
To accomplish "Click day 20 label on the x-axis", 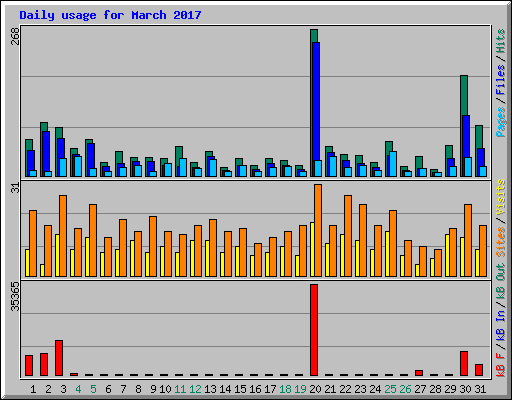I will (315, 389).
